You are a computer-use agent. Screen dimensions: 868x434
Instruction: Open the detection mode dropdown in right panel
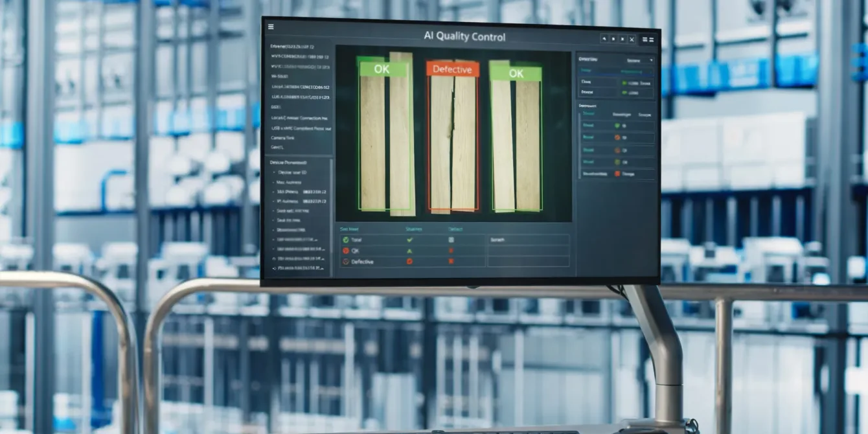coord(640,60)
